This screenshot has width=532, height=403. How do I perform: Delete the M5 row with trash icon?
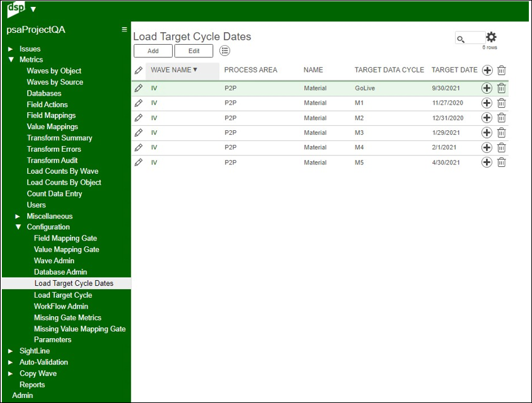click(501, 162)
